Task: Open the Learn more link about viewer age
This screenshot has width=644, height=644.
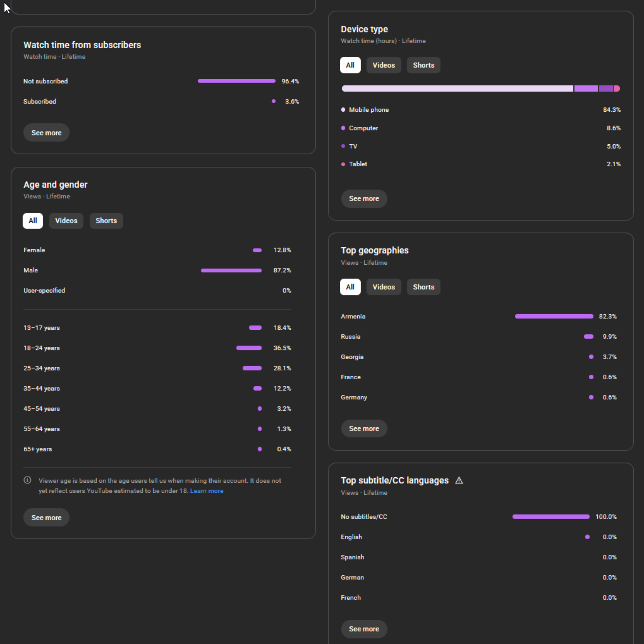Action: click(x=207, y=491)
